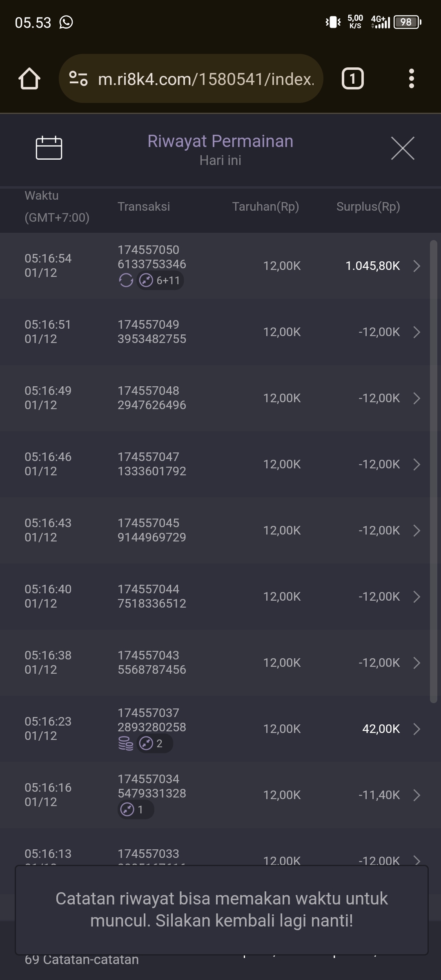Expand details for the 42,00K win row
Image resolution: width=441 pixels, height=980 pixels.
click(416, 729)
